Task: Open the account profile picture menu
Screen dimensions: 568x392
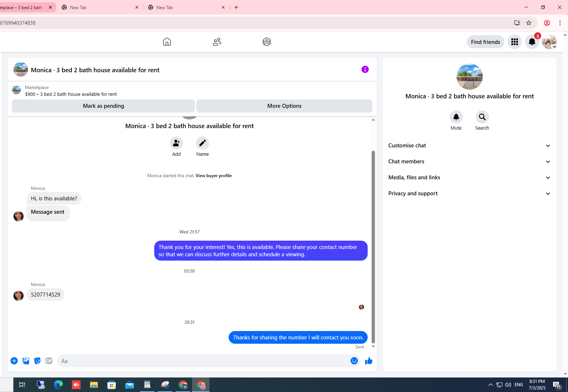Action: [x=549, y=42]
